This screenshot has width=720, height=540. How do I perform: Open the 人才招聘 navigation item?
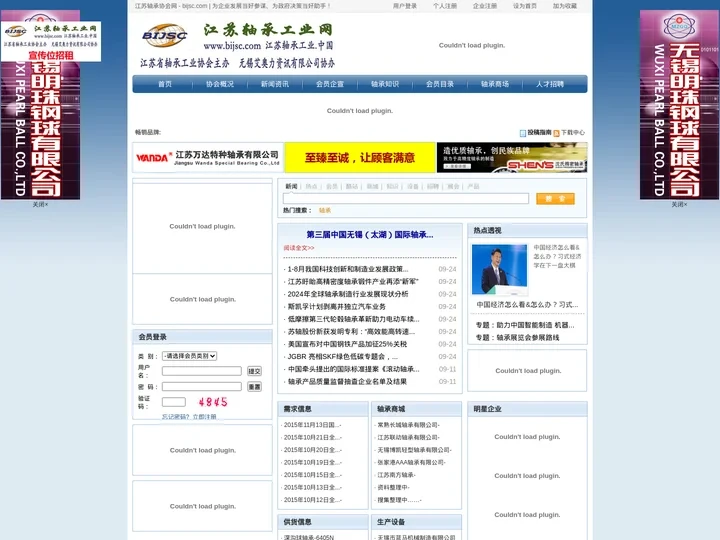[550, 84]
